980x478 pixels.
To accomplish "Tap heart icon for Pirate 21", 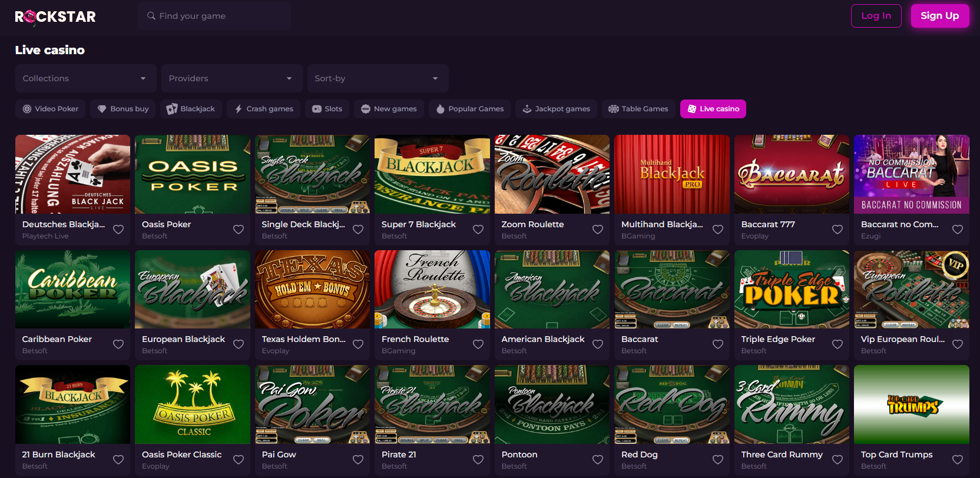I will tap(478, 460).
